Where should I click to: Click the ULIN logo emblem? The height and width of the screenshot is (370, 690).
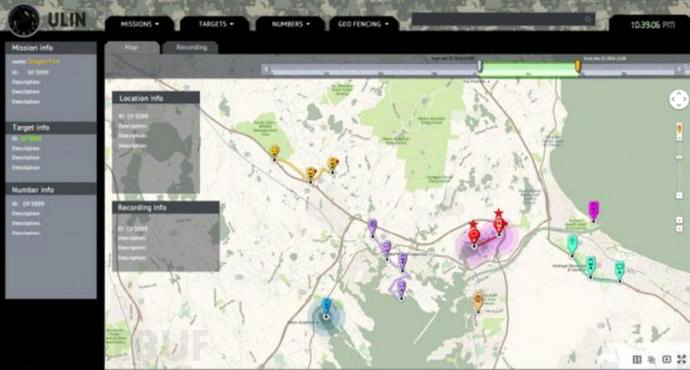click(x=24, y=20)
